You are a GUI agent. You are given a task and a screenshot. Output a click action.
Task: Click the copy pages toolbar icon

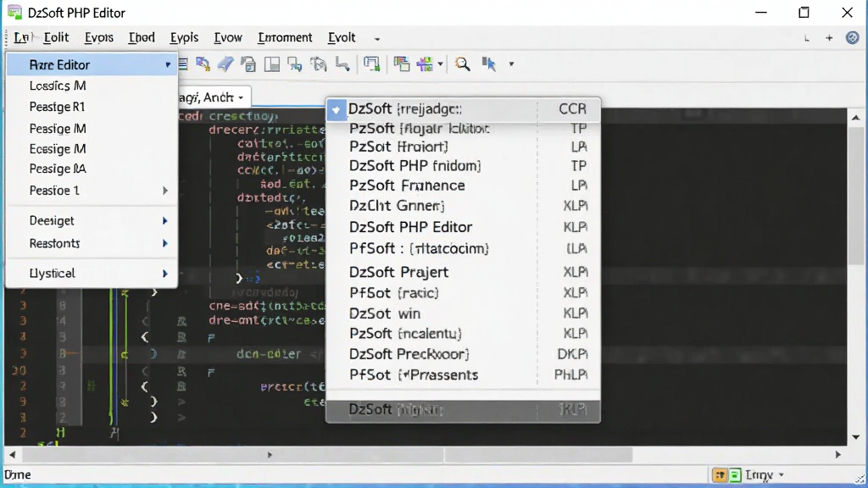pyautogui.click(x=248, y=64)
